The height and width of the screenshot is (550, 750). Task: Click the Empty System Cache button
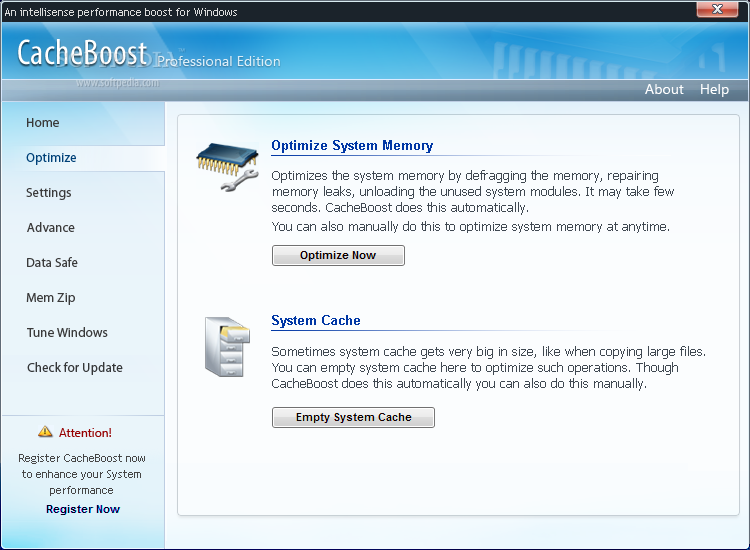353,417
